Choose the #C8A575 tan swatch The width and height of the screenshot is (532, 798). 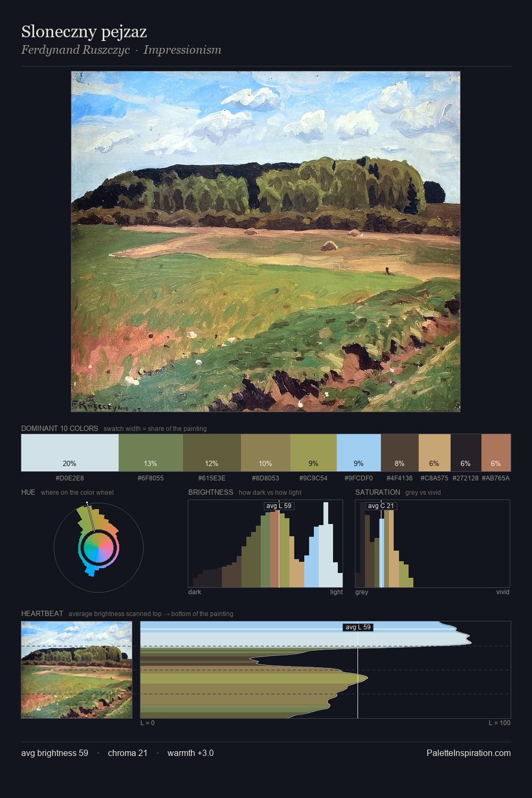click(x=434, y=453)
